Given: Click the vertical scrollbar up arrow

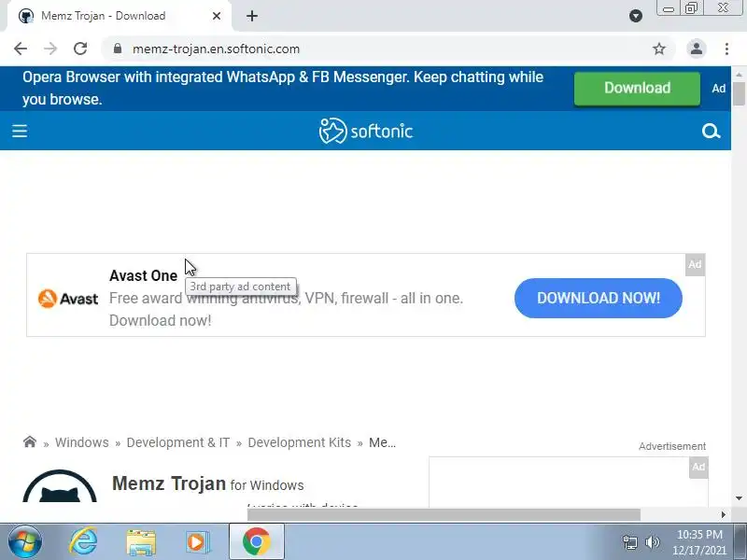Looking at the screenshot, I should [x=739, y=75].
